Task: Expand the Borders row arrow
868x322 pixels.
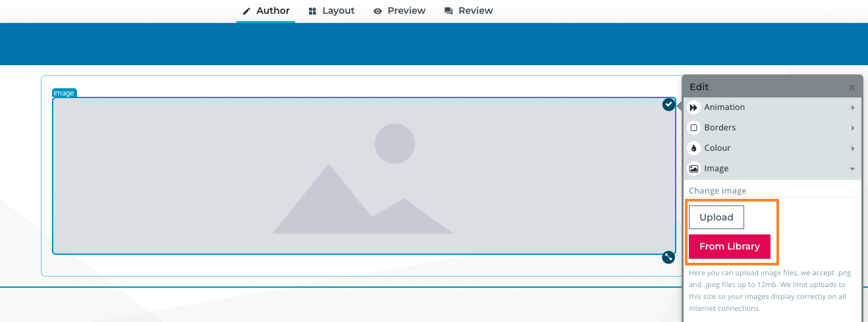Action: (853, 128)
